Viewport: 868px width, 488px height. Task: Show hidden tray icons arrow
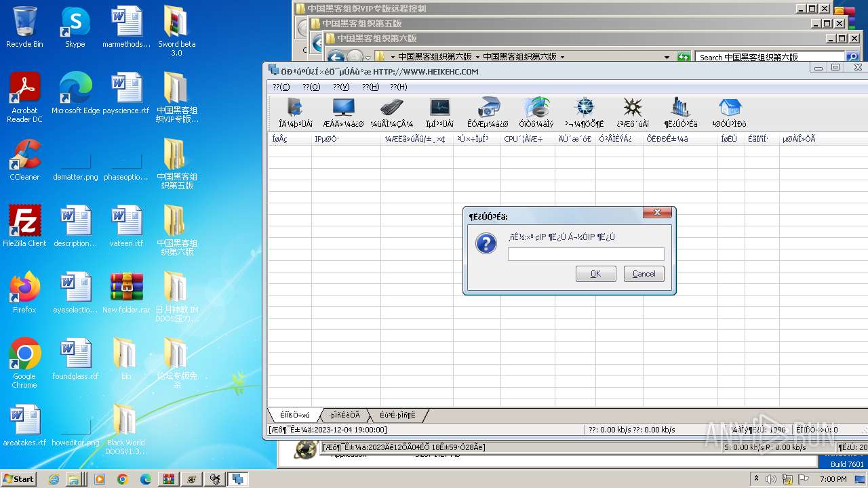coord(757,479)
